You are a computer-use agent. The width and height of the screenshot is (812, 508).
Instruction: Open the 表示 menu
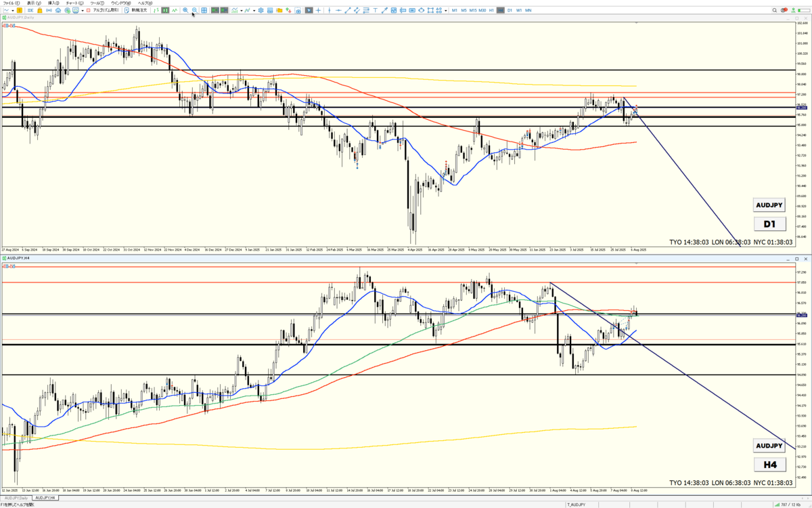[34, 3]
